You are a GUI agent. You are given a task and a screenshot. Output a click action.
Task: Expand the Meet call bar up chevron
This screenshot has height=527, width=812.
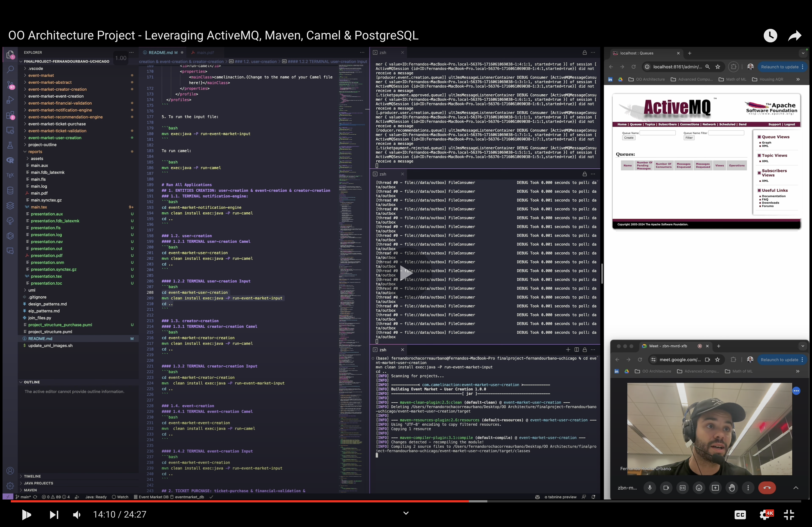(796, 488)
